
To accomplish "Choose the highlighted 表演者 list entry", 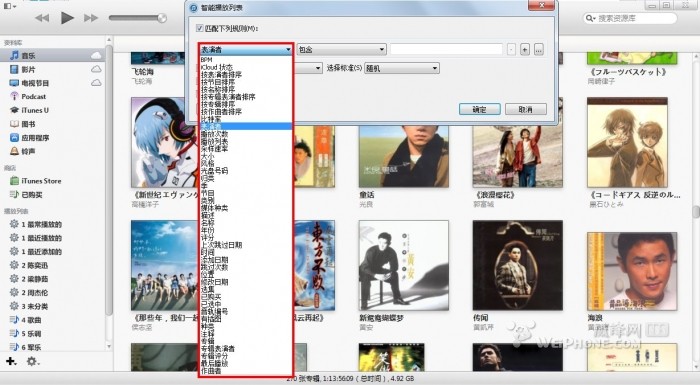I will 246,126.
